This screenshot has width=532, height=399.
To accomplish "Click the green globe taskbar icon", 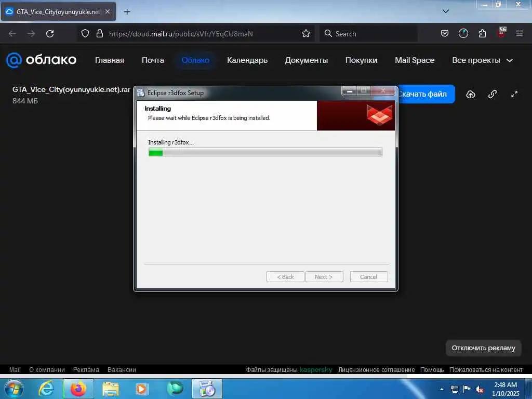I will (175, 389).
